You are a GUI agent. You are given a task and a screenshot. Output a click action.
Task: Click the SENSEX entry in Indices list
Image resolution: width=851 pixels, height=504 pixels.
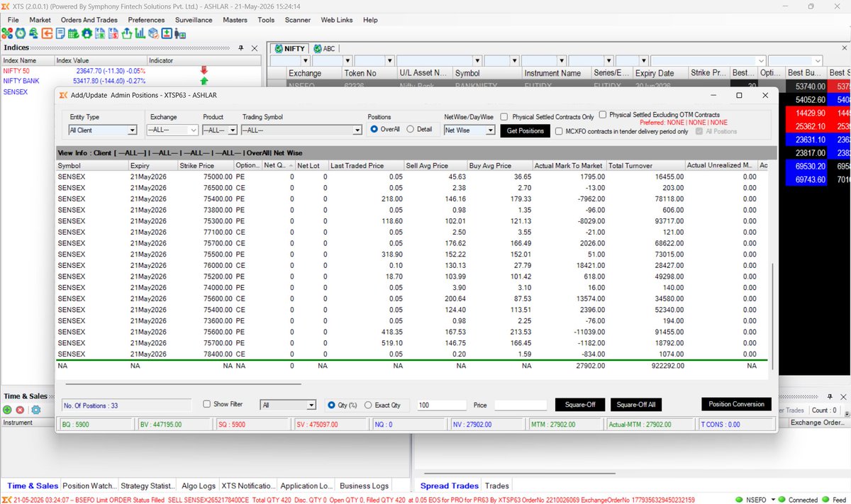pyautogui.click(x=16, y=91)
